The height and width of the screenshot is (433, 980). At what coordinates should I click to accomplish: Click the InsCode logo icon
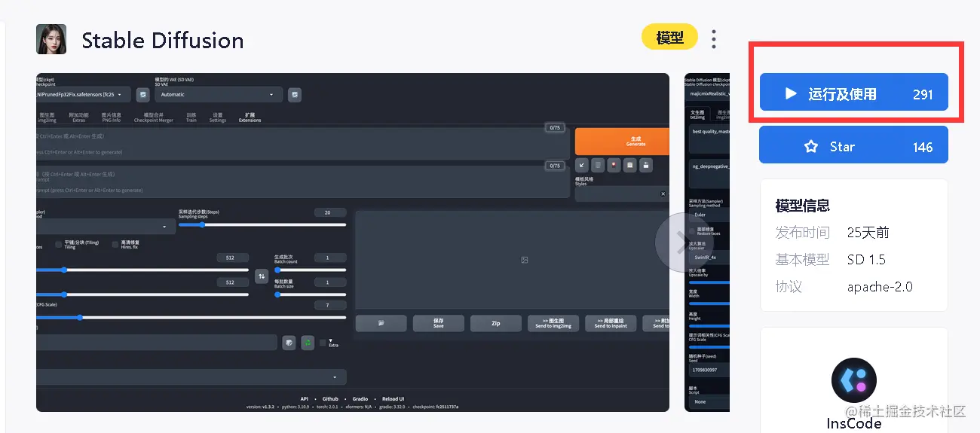tap(854, 380)
